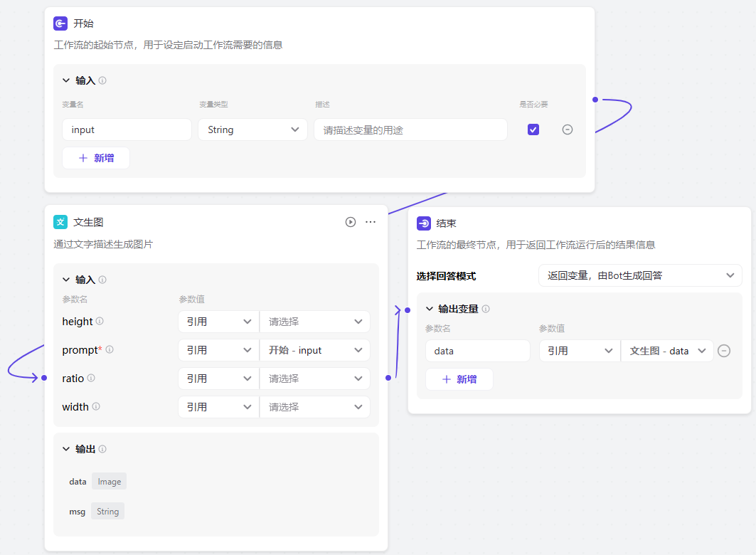756x555 pixels.
Task: Open 文生图 node more options menu
Action: tap(370, 222)
